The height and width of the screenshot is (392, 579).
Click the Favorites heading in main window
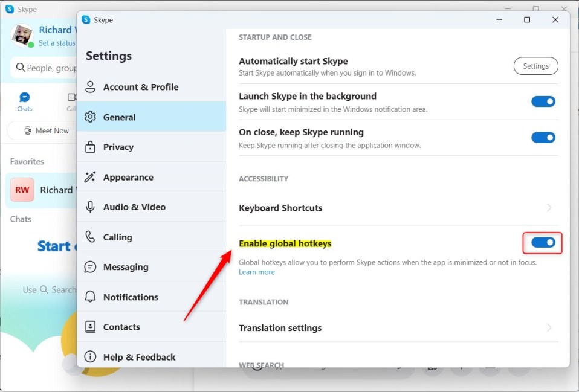coord(27,161)
